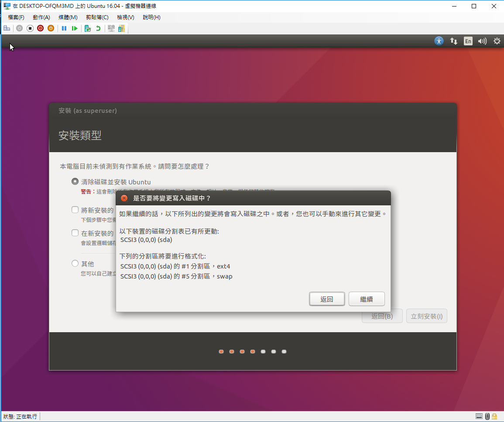Turn off the virtual machine via red power icon

(40, 28)
